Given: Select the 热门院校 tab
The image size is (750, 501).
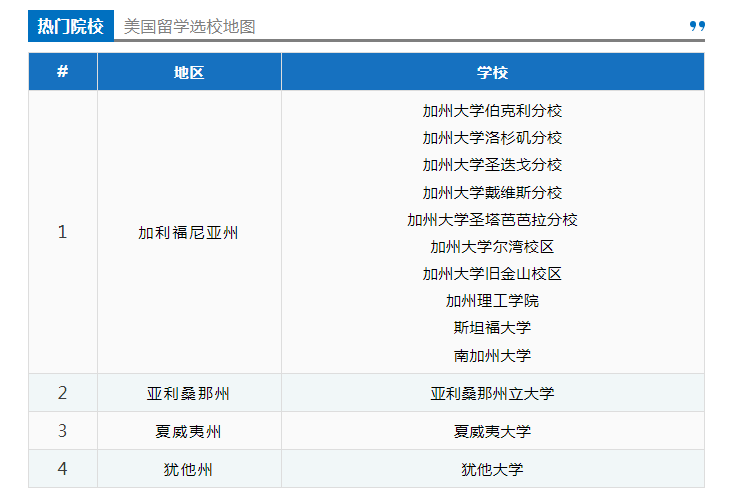Looking at the screenshot, I should click(x=71, y=26).
